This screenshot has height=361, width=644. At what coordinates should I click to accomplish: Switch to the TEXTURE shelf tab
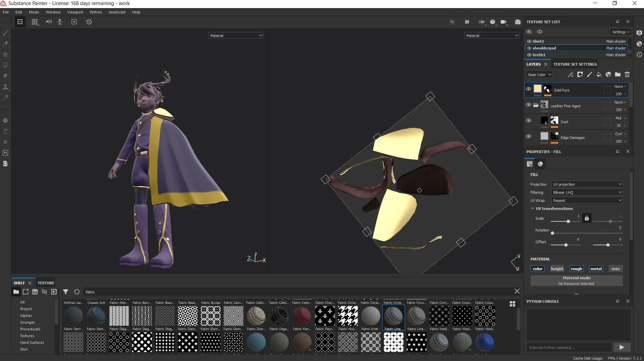46,283
